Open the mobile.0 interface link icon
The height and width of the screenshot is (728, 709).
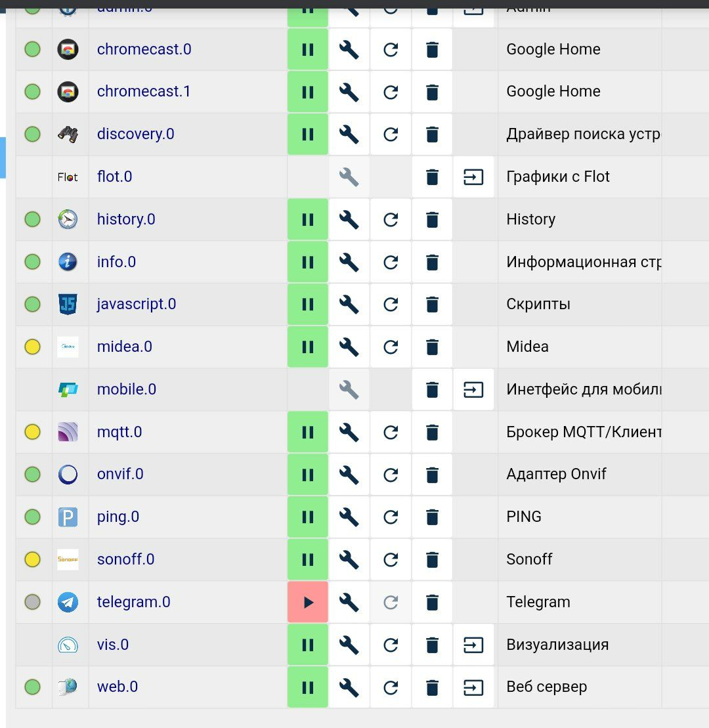tap(473, 389)
